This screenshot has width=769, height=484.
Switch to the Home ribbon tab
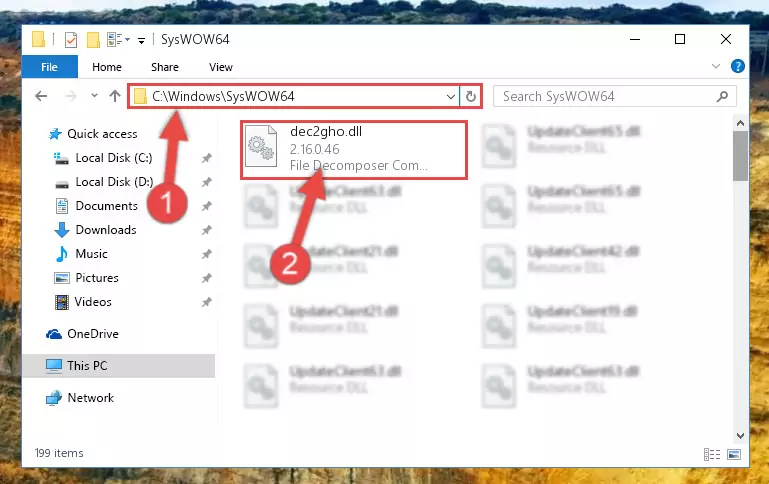click(107, 67)
